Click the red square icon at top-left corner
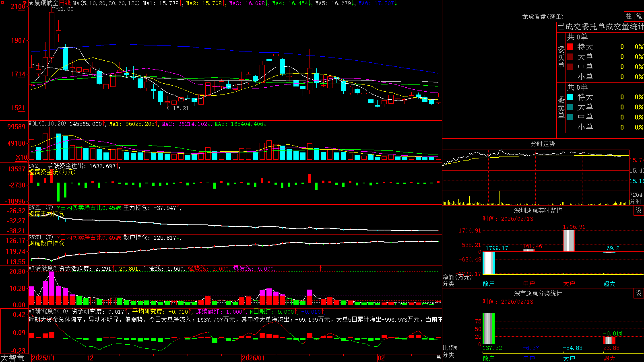The image size is (644, 362). point(1,2)
